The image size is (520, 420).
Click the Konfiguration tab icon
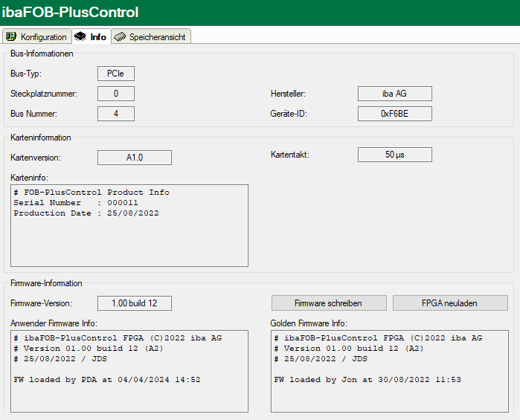[x=11, y=36]
